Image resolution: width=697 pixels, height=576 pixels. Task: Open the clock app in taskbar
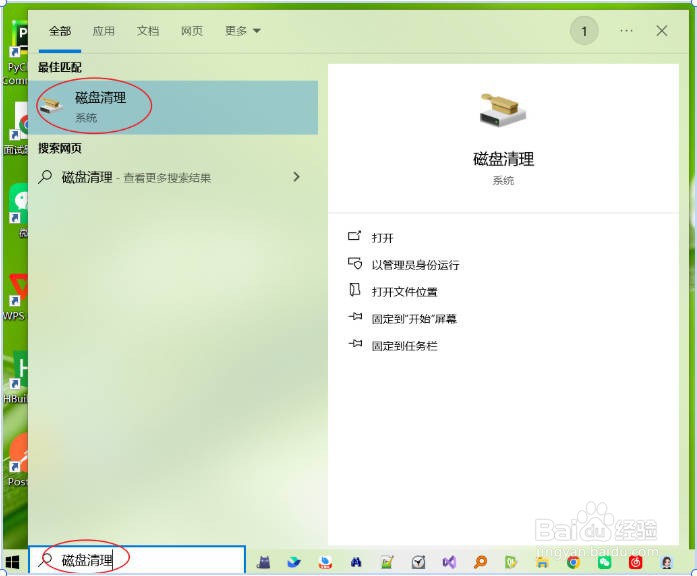coord(418,563)
